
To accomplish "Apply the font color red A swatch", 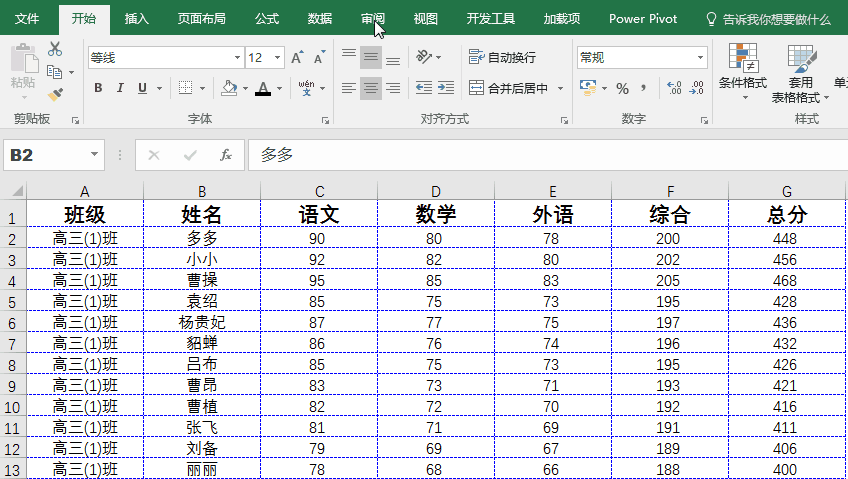I will pos(263,89).
